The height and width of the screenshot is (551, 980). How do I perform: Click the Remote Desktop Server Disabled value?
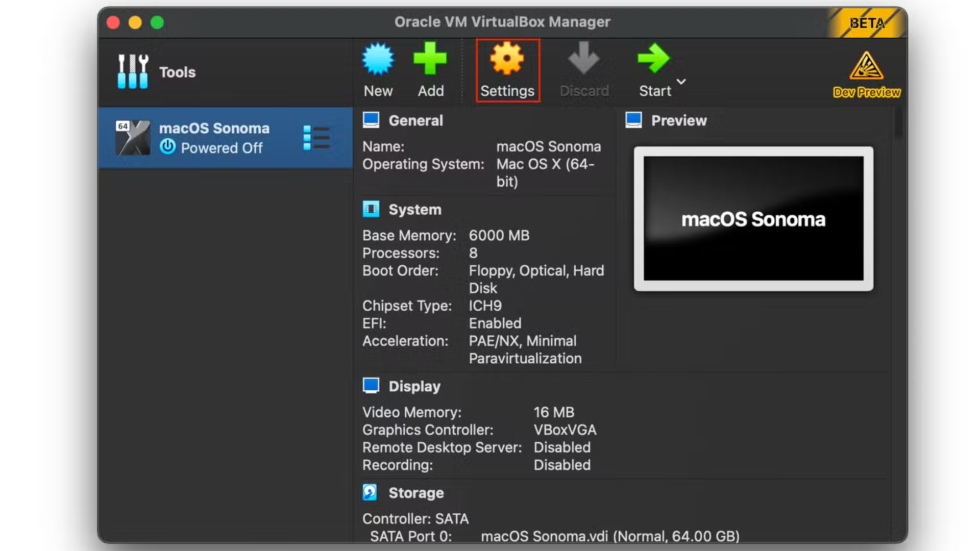(562, 447)
